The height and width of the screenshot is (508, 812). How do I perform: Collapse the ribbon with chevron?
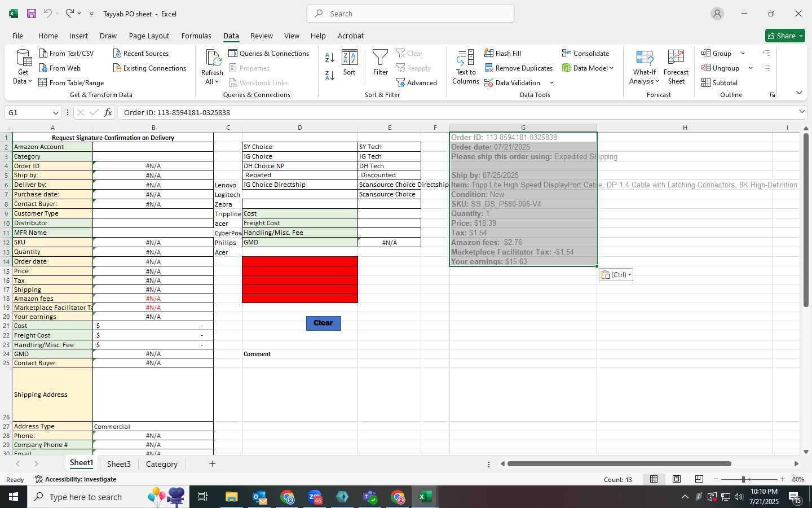(799, 93)
